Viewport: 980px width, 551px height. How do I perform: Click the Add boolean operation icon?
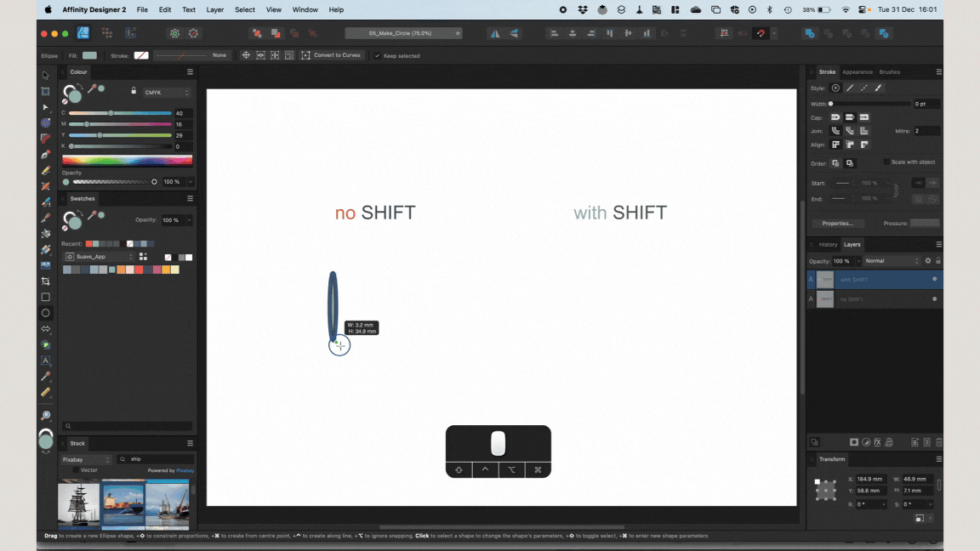point(809,34)
